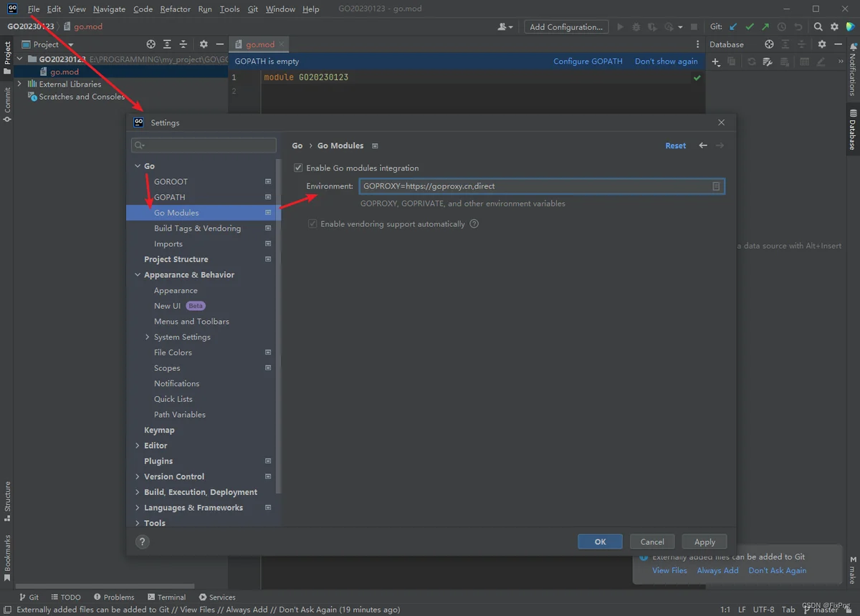Click help icon beside vendoring support option
The width and height of the screenshot is (860, 616).
(x=474, y=224)
